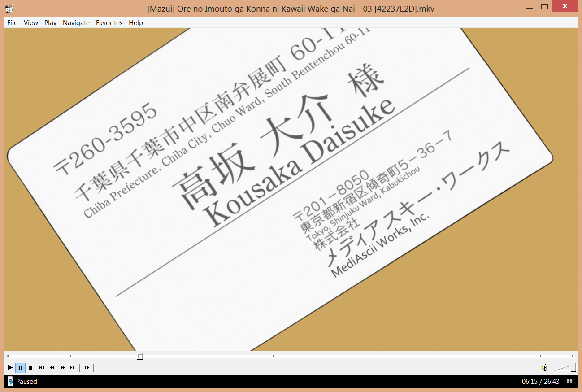Open the File menu
This screenshot has height=392, width=582.
click(x=12, y=23)
